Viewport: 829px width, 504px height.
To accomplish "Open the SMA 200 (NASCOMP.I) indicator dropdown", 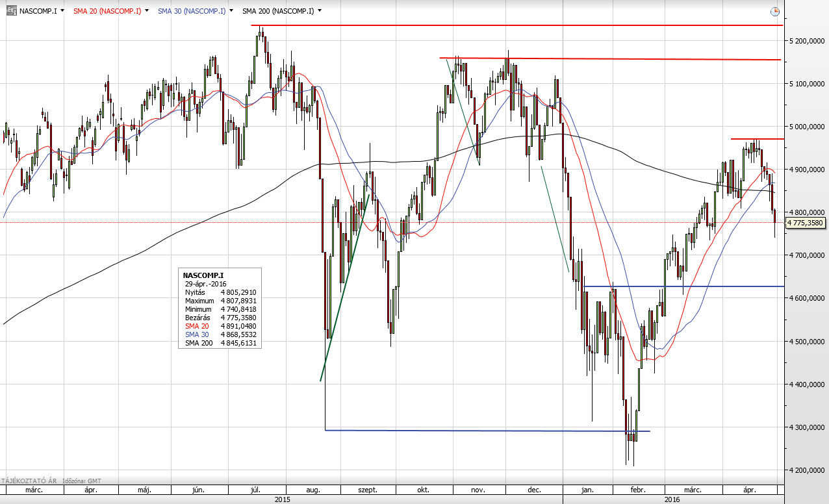I will pos(320,11).
